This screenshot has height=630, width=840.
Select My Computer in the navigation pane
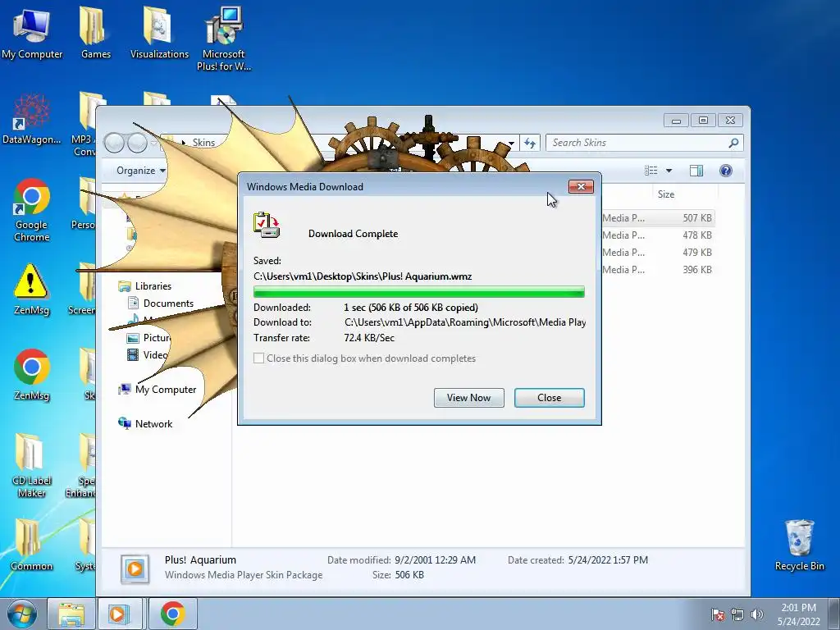pyautogui.click(x=166, y=390)
